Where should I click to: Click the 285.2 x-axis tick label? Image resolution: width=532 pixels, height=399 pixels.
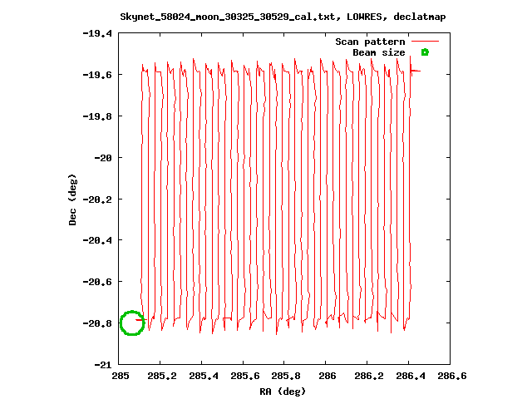pyautogui.click(x=162, y=376)
